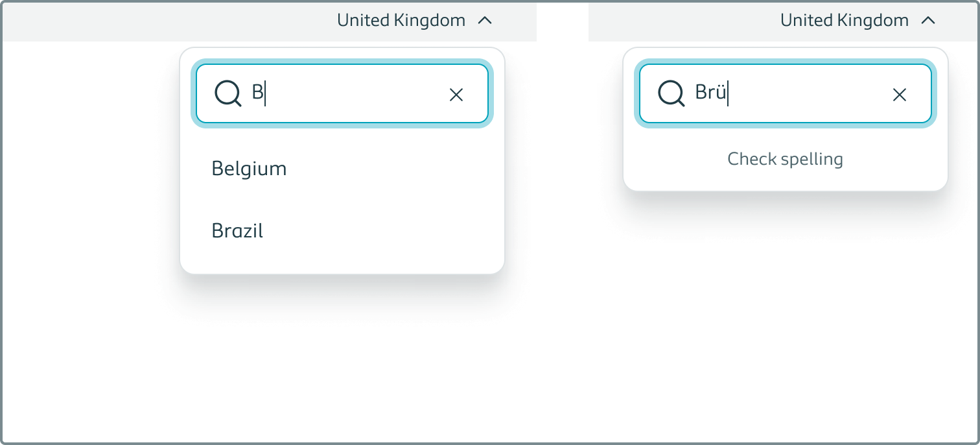Select Belgium from the suggestions list
This screenshot has height=445, width=980.
249,168
